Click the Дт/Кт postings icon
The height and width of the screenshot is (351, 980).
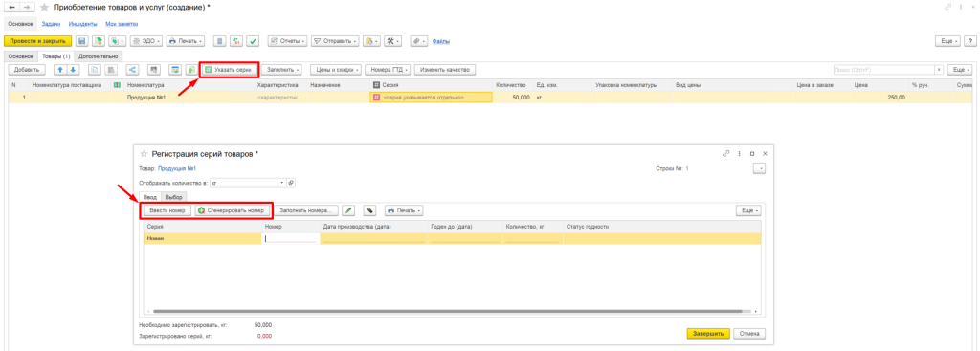coord(236,41)
